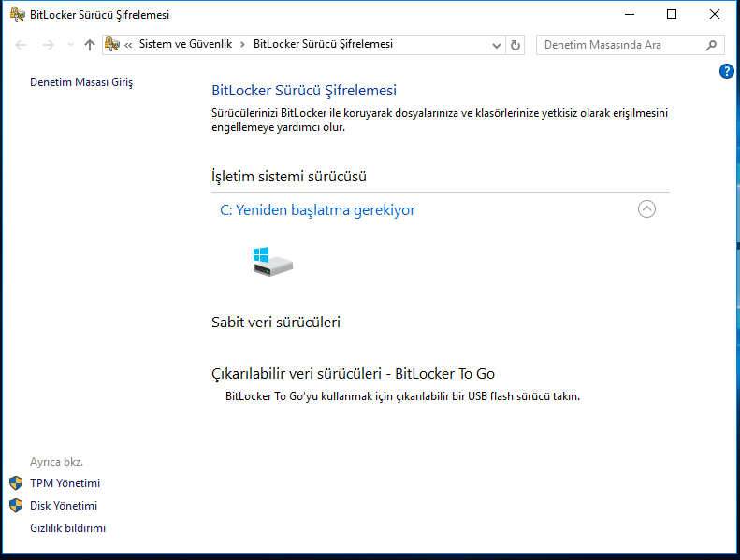Image resolution: width=740 pixels, height=560 pixels.
Task: Click the C: Windows drive icon
Action: coord(272,261)
